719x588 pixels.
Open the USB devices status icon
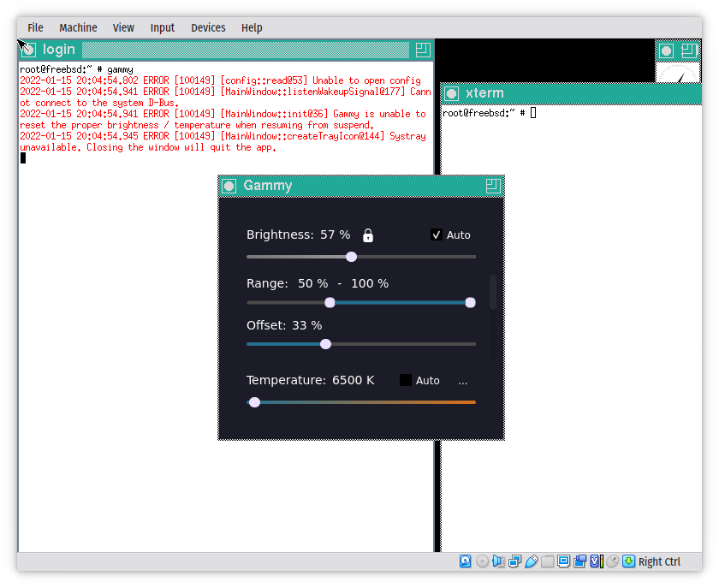coord(531,561)
